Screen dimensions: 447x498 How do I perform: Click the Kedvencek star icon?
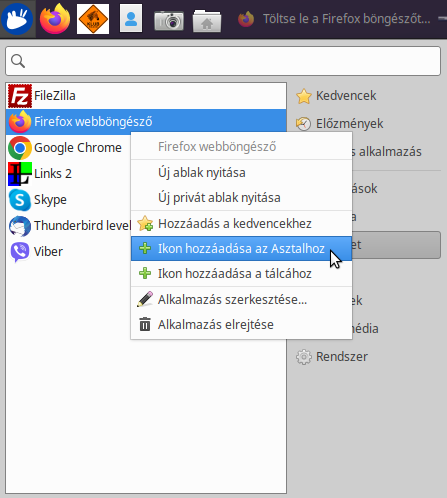pos(304,96)
